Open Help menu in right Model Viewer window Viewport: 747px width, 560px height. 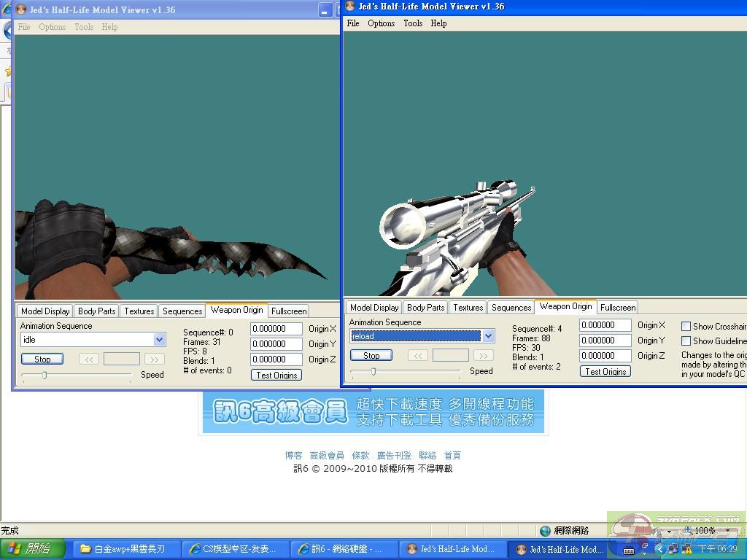438,23
